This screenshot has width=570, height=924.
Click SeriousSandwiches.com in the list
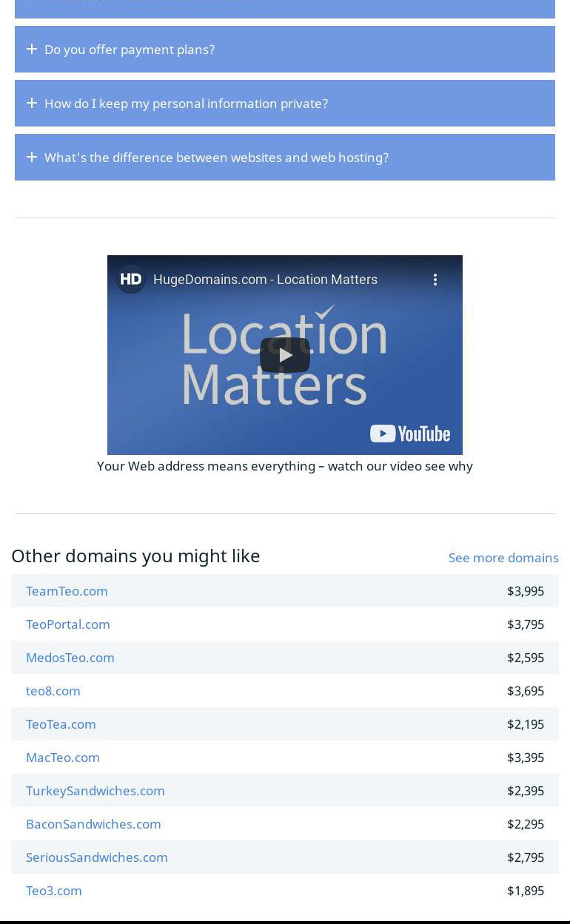point(97,857)
